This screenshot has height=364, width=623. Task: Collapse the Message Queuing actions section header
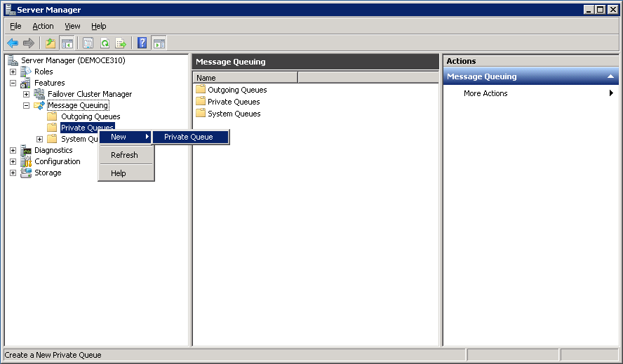point(610,76)
